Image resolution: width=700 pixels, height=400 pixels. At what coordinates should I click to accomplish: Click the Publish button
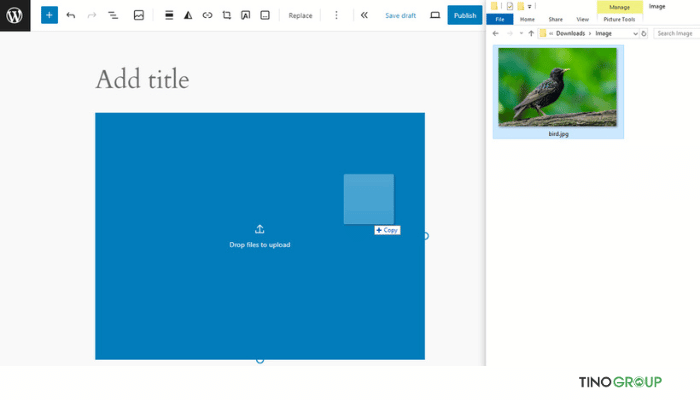pyautogui.click(x=465, y=15)
